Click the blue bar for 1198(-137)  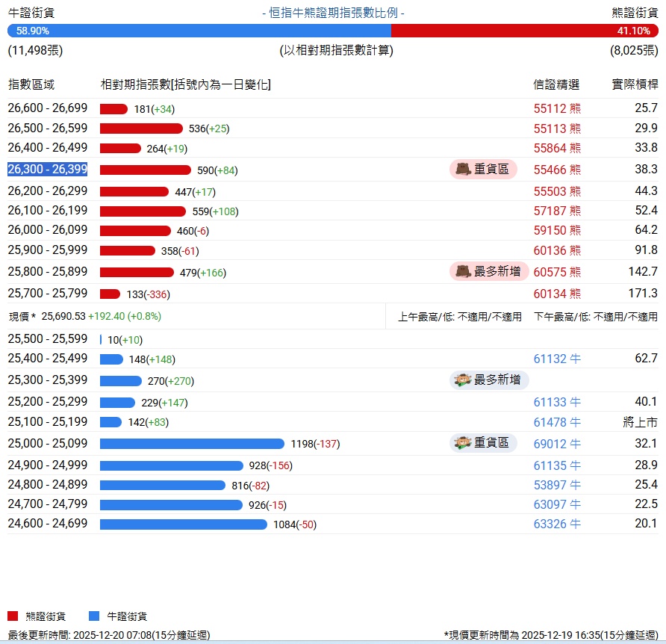pyautogui.click(x=193, y=444)
